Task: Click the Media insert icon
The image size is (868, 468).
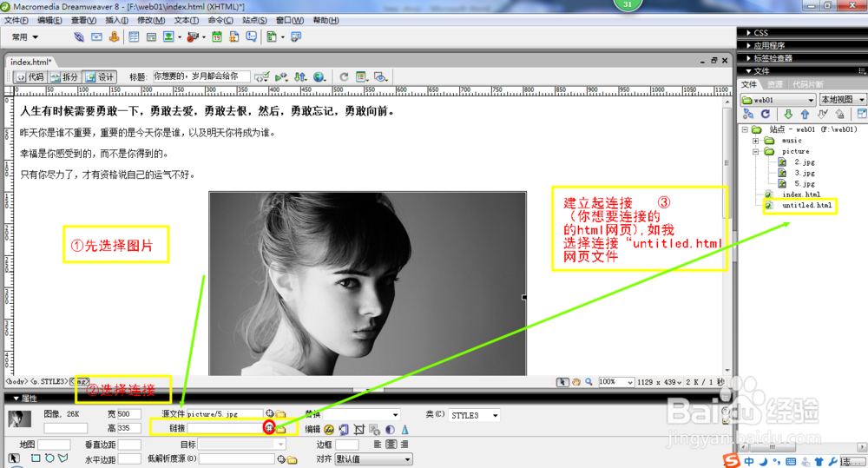Action: tap(193, 37)
